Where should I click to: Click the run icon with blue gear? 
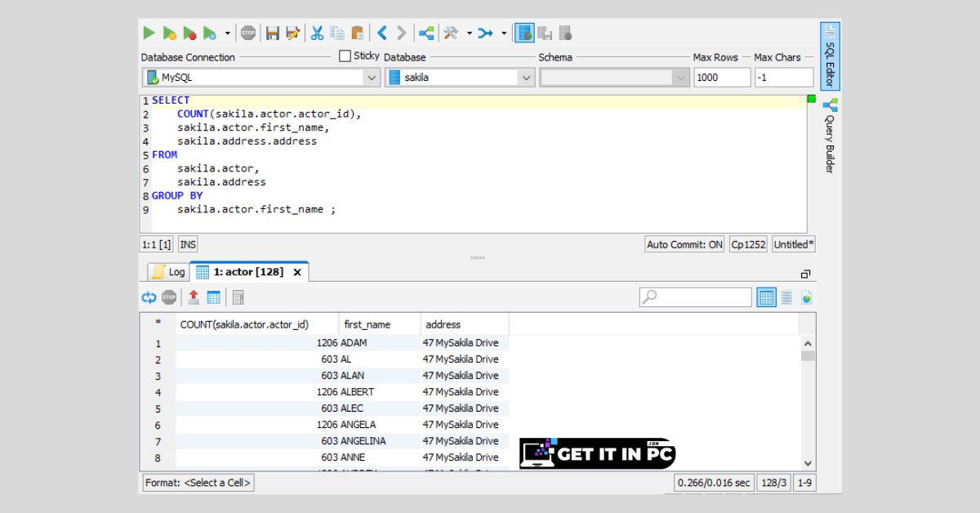coord(210,33)
